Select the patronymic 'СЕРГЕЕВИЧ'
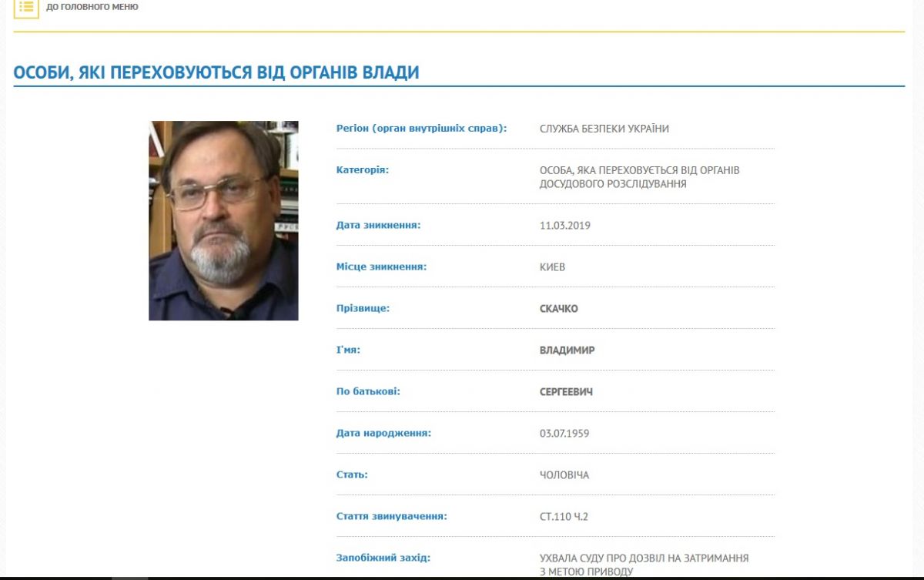 [x=566, y=392]
